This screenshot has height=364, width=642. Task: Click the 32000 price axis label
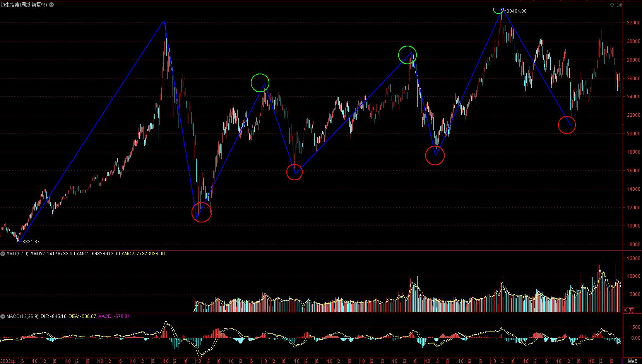(x=633, y=23)
